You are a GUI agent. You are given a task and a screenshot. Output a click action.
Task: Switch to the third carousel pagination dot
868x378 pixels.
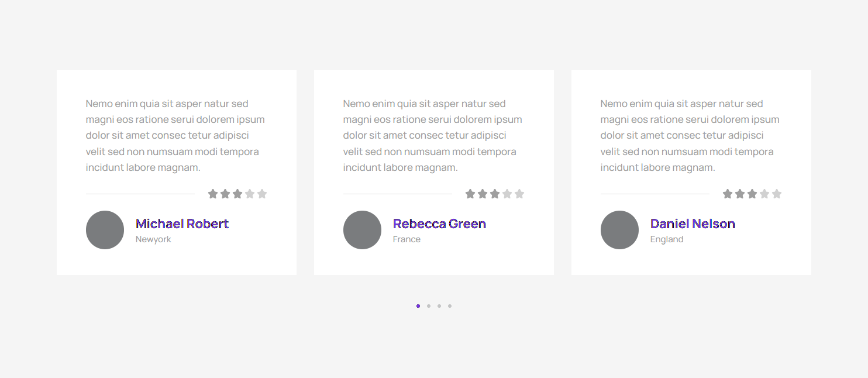[x=439, y=306]
